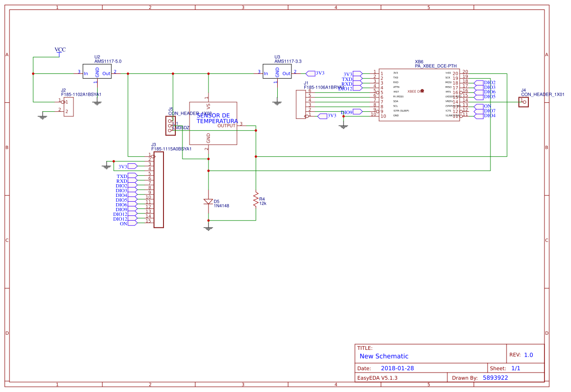571x392 pixels.
Task: Select the XB6 XBee module body
Action: 419,95
